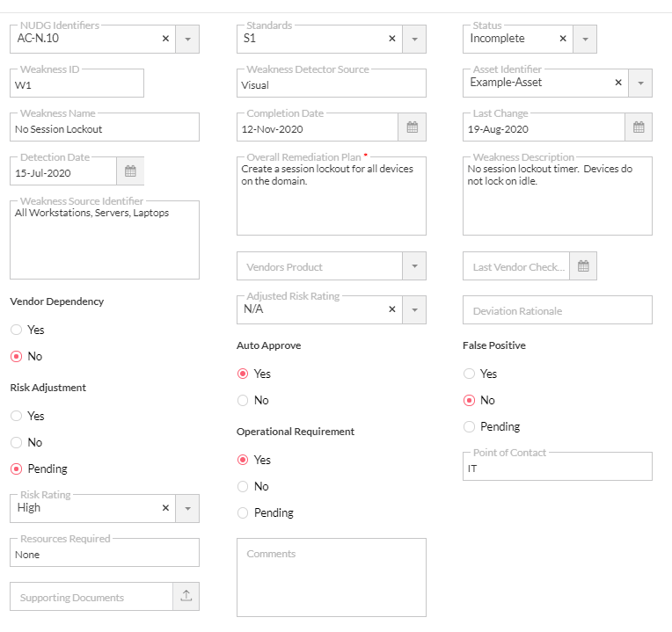Expand the Risk Rating dropdown arrow
672x632 pixels.
[x=187, y=508]
